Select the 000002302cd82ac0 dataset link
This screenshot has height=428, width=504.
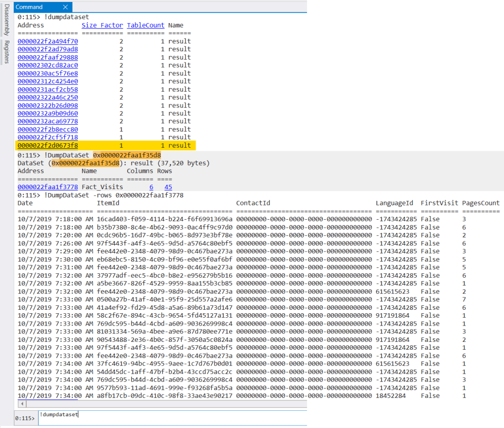48,65
